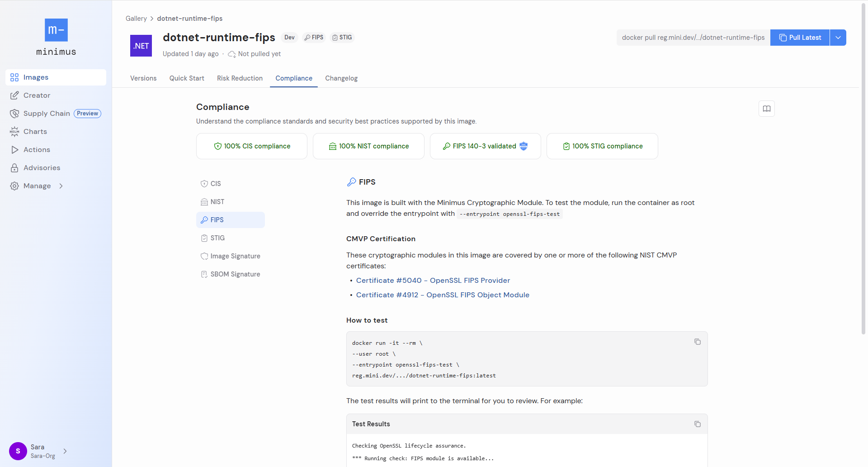Select the Compliance tab
This screenshot has height=467, width=868.
tap(294, 78)
